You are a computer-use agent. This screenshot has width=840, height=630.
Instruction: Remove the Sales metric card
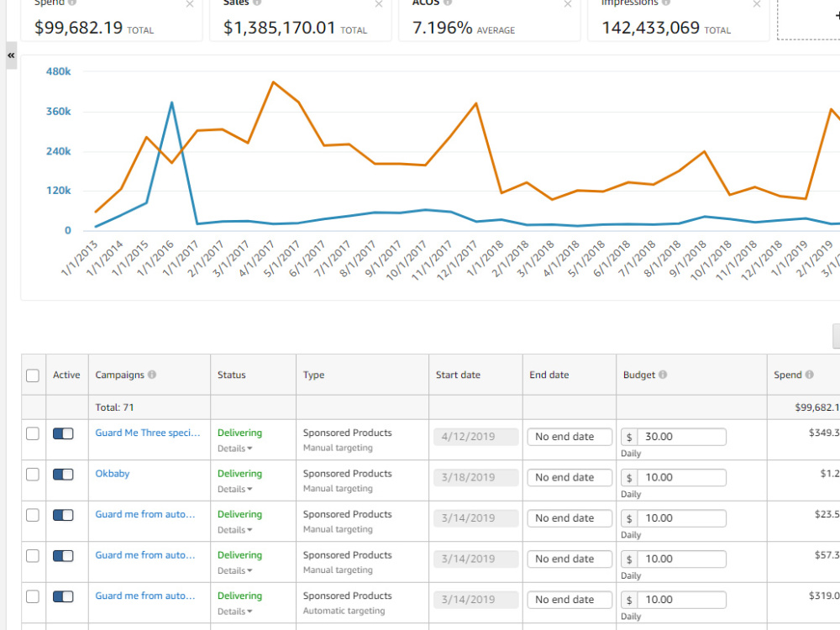379,4
